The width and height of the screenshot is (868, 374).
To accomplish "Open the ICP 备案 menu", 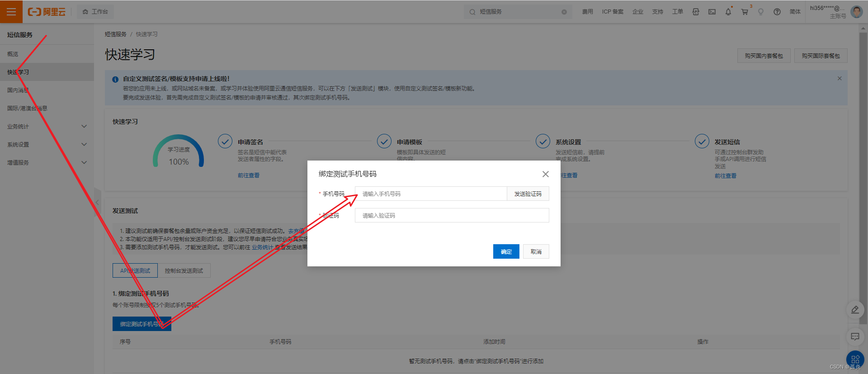I will coord(613,12).
